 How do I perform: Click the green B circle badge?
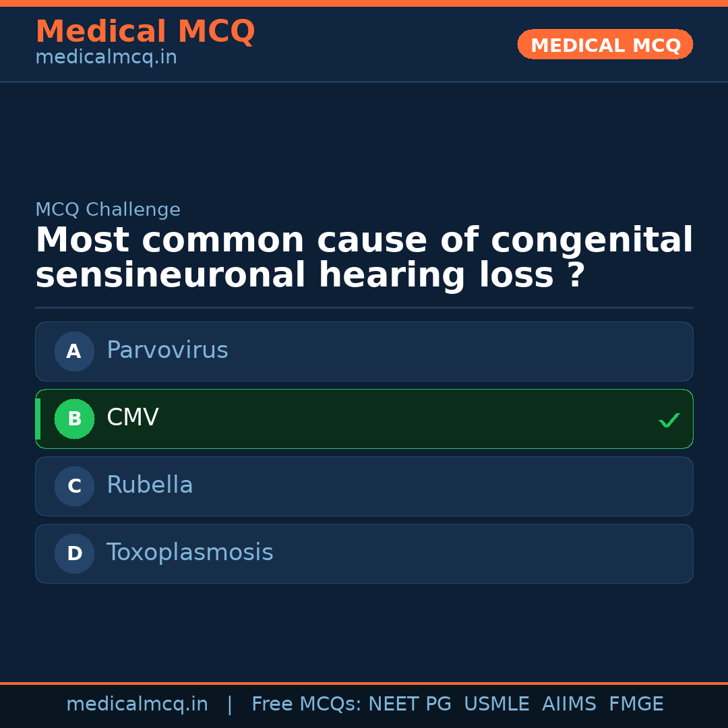[74, 419]
